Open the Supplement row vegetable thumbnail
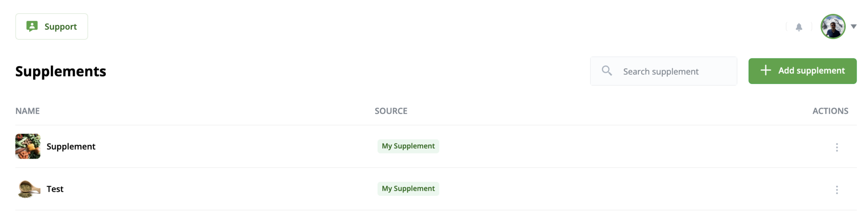 pos(28,146)
